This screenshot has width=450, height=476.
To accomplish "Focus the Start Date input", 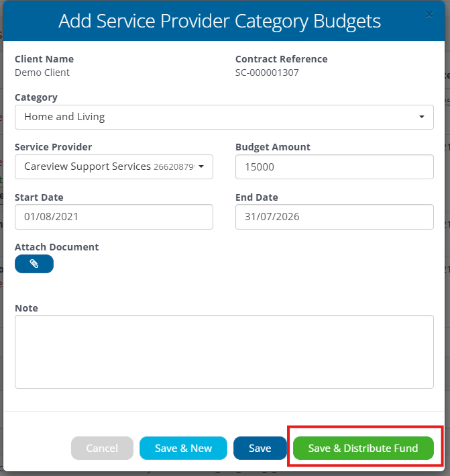I will 114,217.
